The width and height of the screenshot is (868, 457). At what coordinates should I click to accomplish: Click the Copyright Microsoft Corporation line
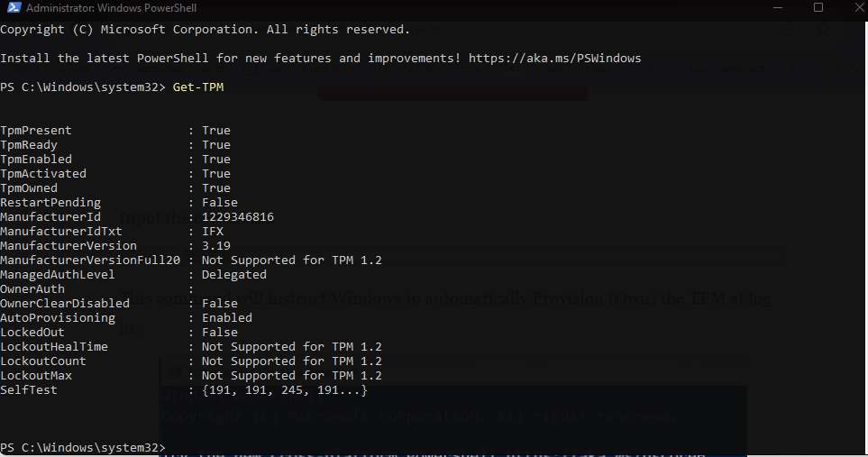pyautogui.click(x=205, y=30)
